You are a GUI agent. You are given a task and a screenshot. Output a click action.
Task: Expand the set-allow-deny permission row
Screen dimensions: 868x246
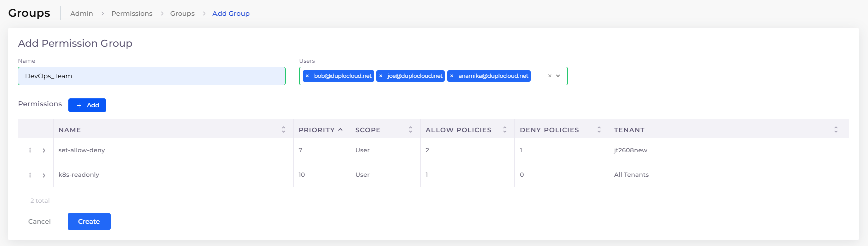pos(44,150)
